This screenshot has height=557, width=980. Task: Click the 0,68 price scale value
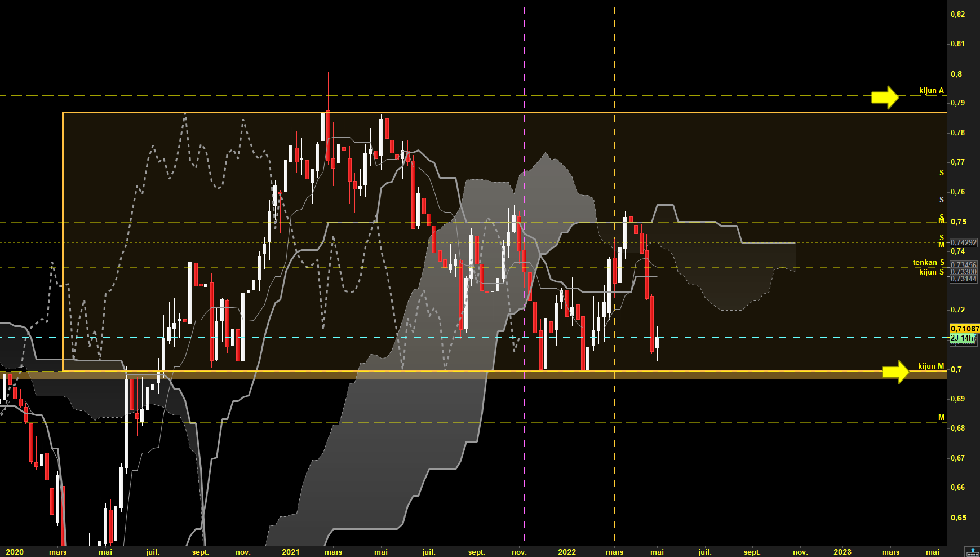(957, 428)
